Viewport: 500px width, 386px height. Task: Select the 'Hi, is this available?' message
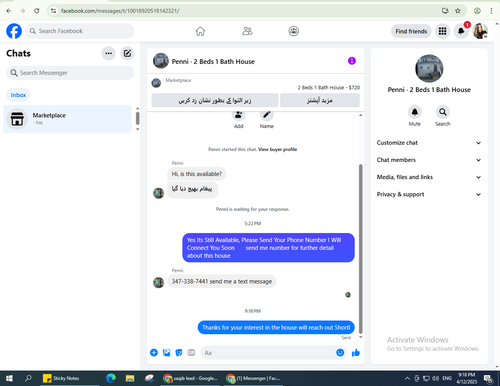click(196, 174)
